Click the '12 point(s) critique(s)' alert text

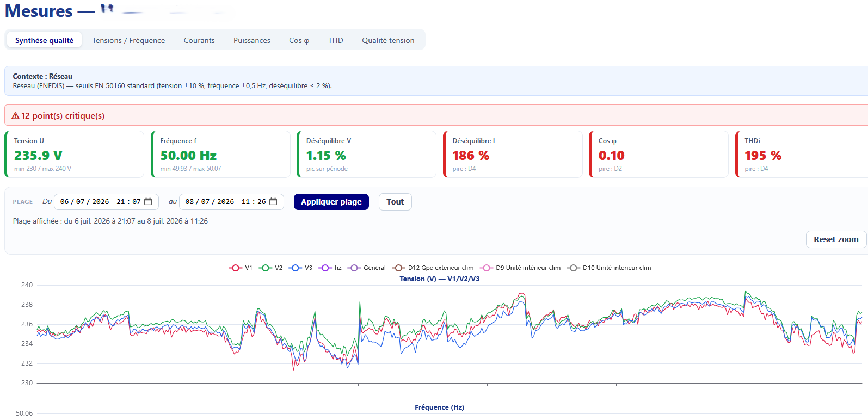click(63, 116)
